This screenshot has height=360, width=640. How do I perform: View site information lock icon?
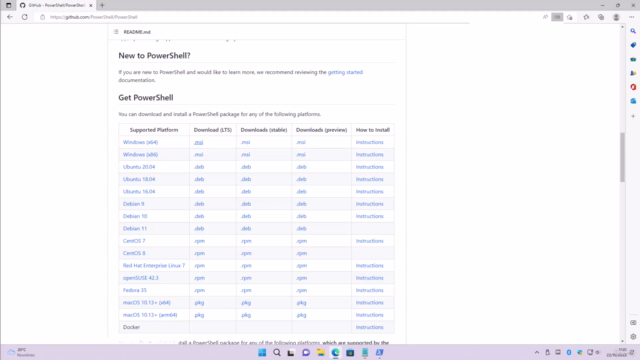pos(42,17)
